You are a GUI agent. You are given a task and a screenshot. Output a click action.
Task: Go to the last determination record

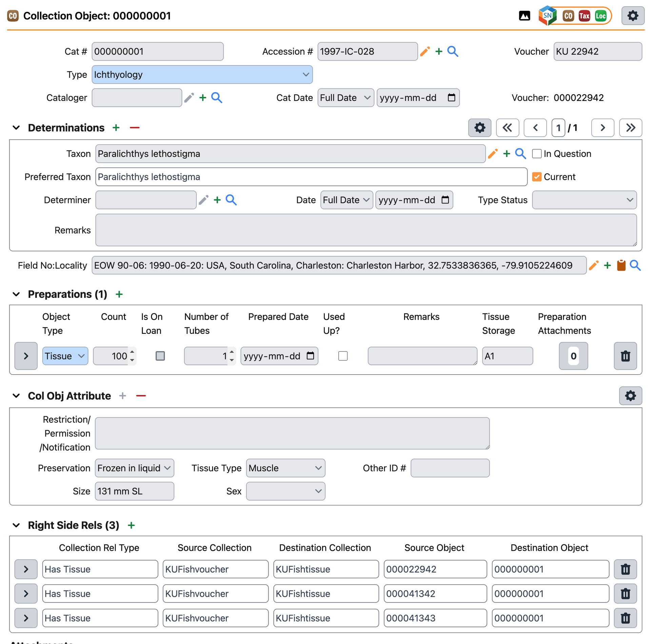click(630, 128)
